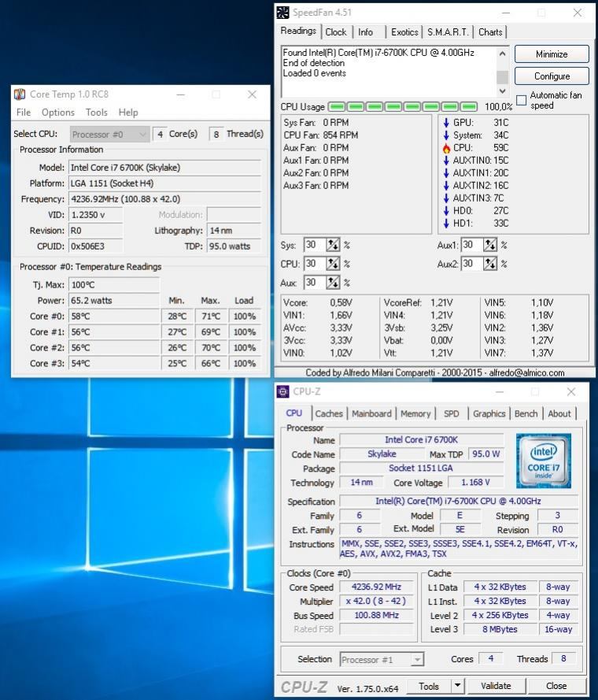
Task: Click the CPU Fan 854 RPM reading
Action: (320, 135)
